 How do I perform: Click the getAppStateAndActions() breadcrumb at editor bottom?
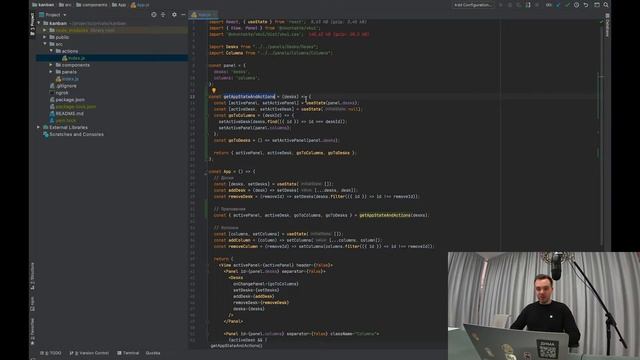[x=236, y=346]
